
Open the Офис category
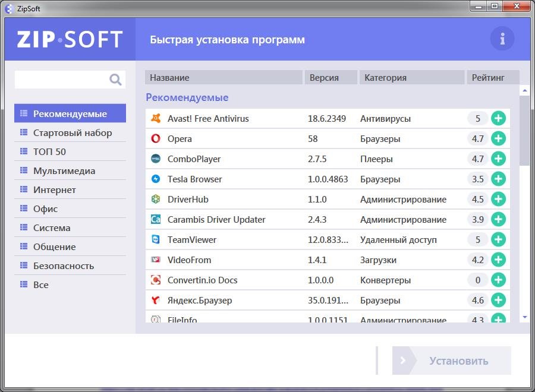tap(70, 208)
